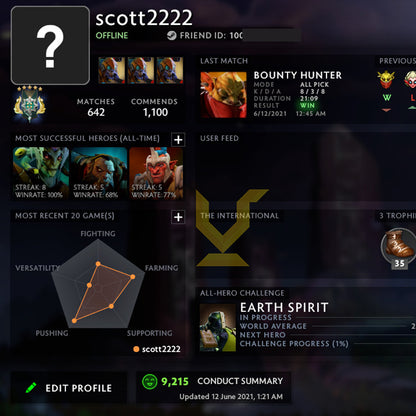Click the rank medal badge with stars
Screen dimensions: 416x416
(x=30, y=104)
